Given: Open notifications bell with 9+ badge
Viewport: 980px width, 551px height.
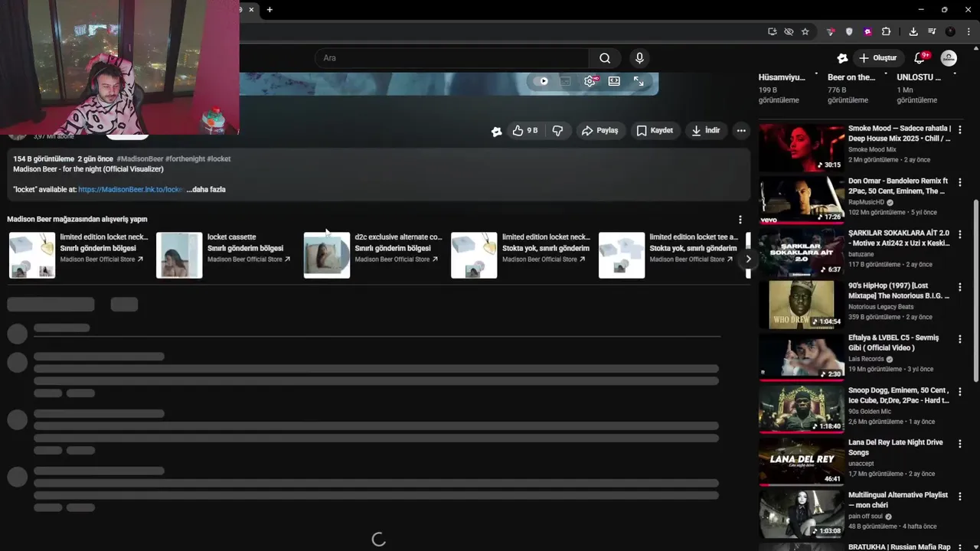Looking at the screenshot, I should (x=920, y=58).
